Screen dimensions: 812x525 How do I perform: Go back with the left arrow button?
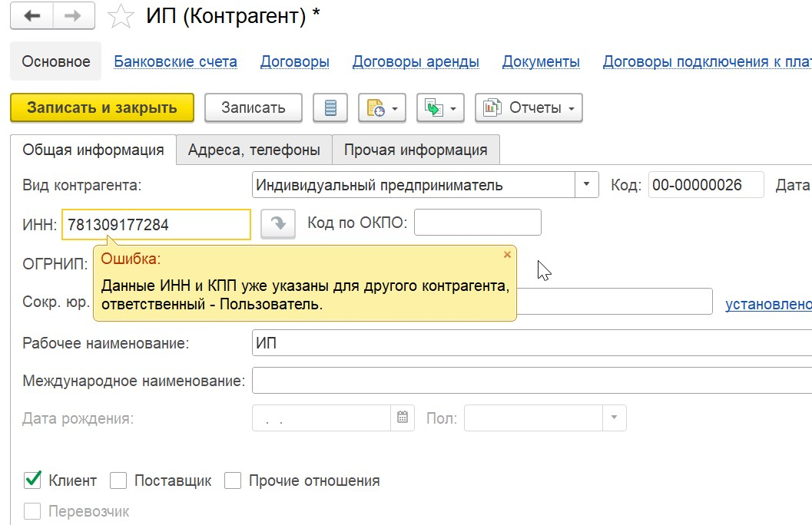pyautogui.click(x=32, y=15)
